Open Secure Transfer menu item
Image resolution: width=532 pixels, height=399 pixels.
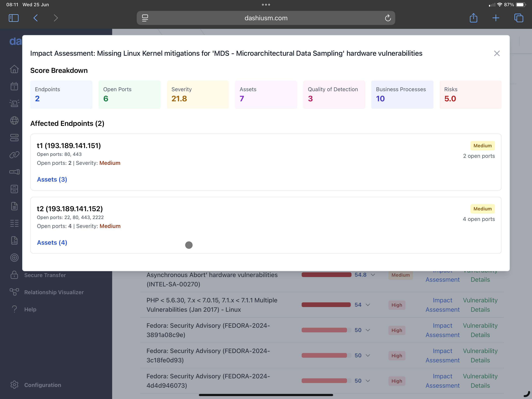pyautogui.click(x=45, y=275)
